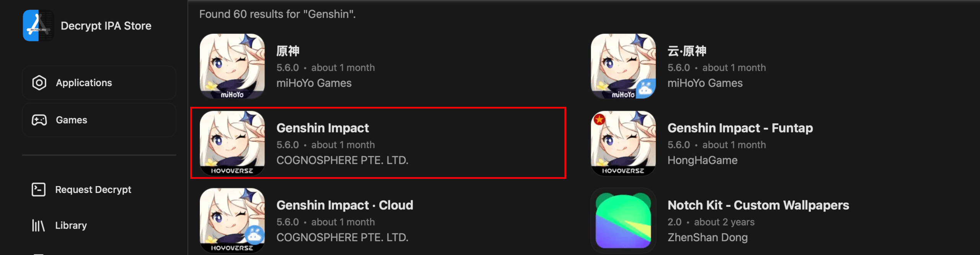
Task: Click the Genshin Impact HoYoverse app icon
Action: (232, 143)
